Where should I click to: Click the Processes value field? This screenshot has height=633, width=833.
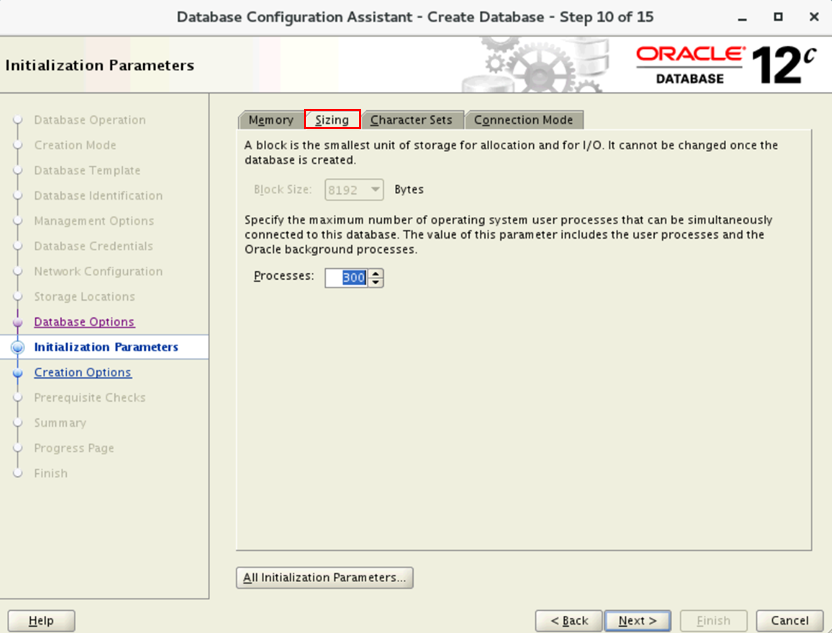click(346, 278)
